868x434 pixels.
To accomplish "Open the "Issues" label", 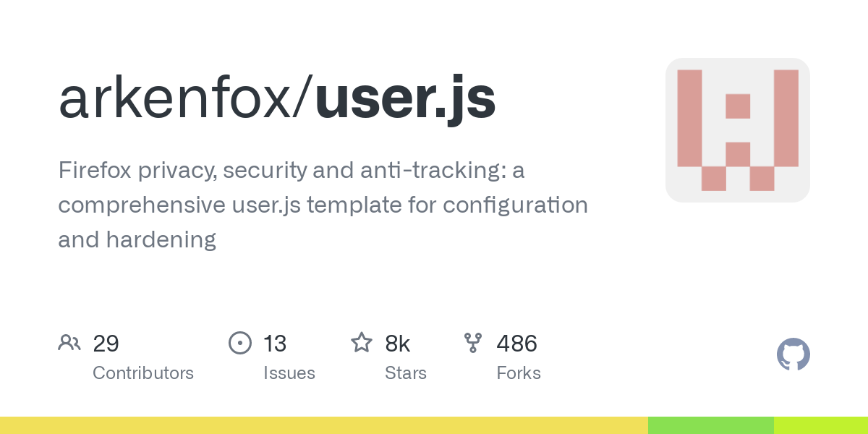I will click(289, 373).
